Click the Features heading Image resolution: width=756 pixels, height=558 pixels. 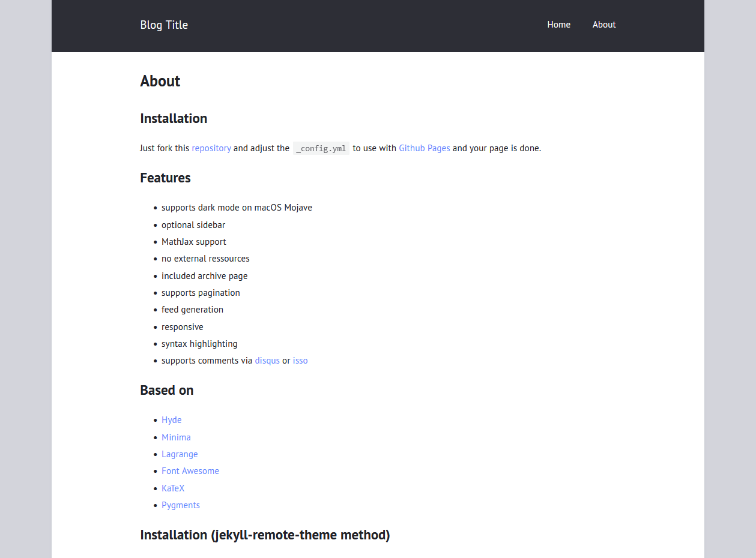point(165,178)
